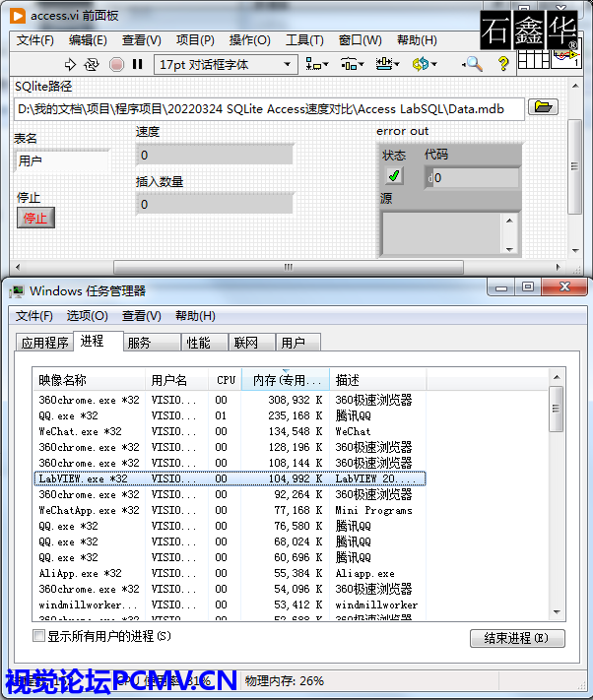This screenshot has height=700, width=593.
Task: Toggle the error status checkmark indicator
Action: click(x=394, y=175)
